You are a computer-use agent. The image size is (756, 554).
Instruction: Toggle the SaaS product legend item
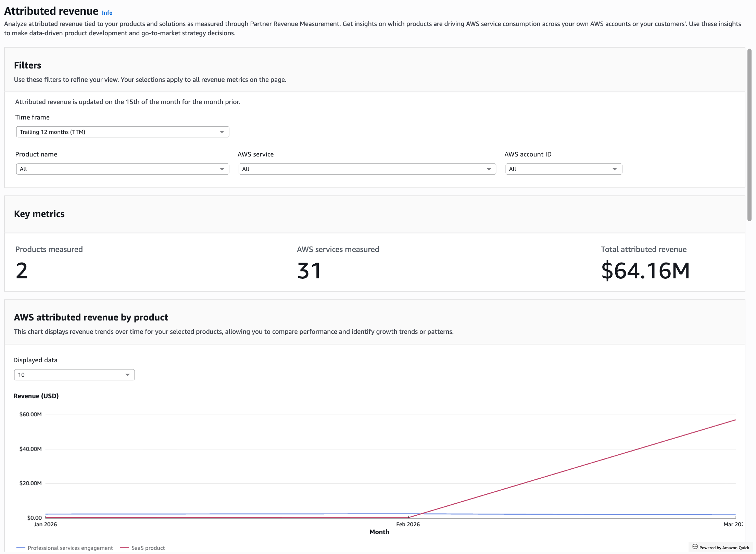[x=148, y=548]
